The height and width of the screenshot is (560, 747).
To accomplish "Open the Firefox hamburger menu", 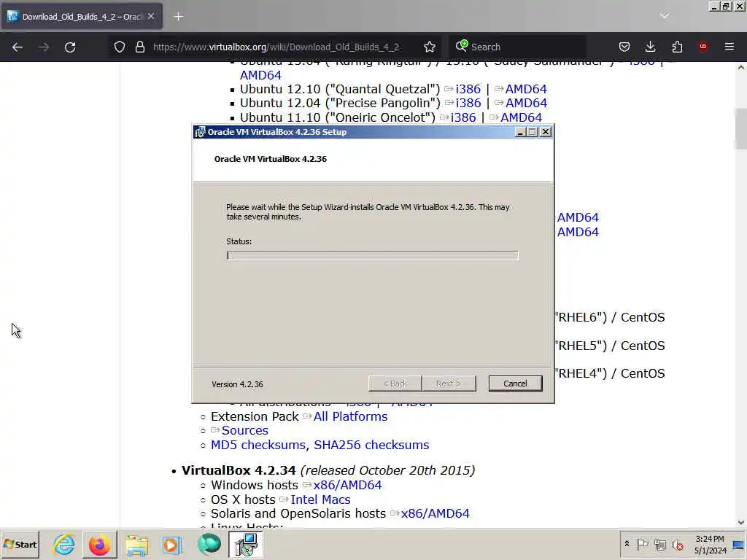I will pyautogui.click(x=729, y=47).
